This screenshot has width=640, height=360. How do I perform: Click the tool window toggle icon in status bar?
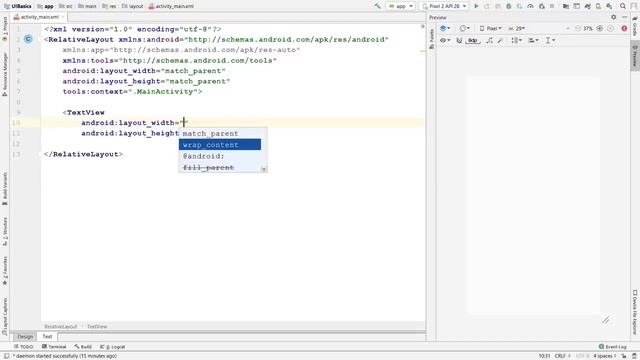[7, 356]
